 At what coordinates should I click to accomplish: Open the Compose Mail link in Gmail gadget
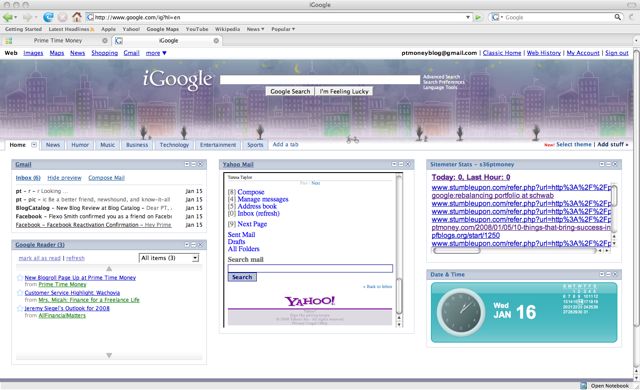click(x=107, y=178)
